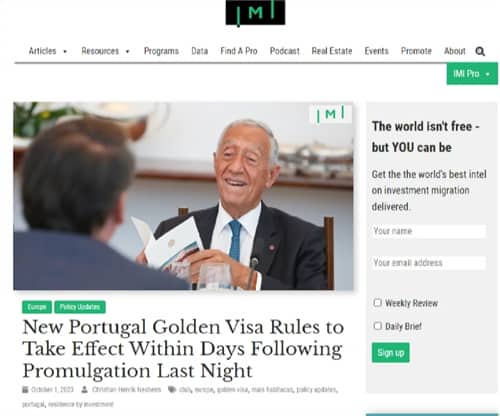Image resolution: width=500 pixels, height=416 pixels.
Task: Click the tags icon below the headline
Action: pyautogui.click(x=172, y=389)
